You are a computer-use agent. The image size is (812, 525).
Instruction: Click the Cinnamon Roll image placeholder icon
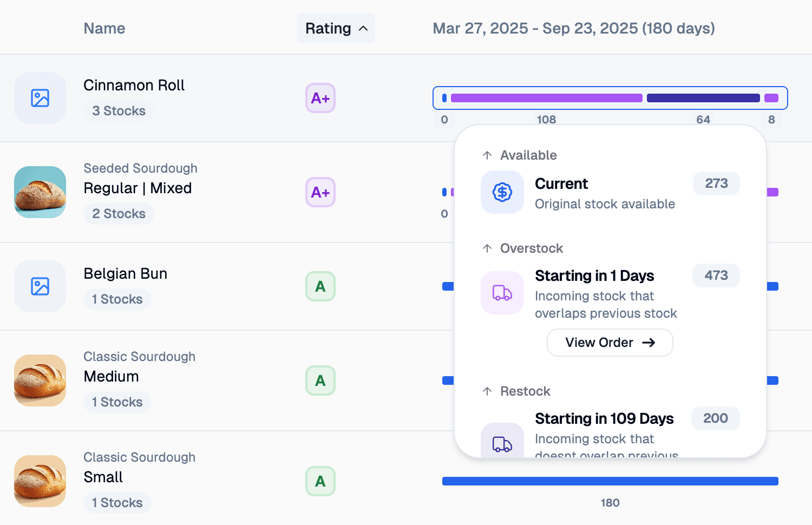point(40,98)
